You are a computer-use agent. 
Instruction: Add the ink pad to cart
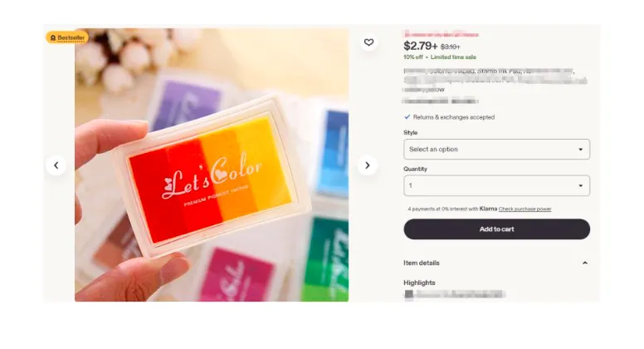coord(496,229)
